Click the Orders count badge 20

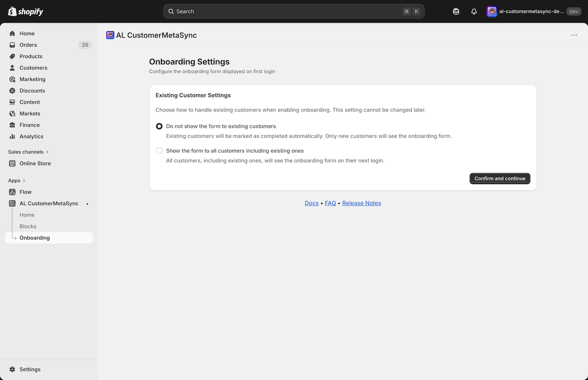tap(85, 45)
